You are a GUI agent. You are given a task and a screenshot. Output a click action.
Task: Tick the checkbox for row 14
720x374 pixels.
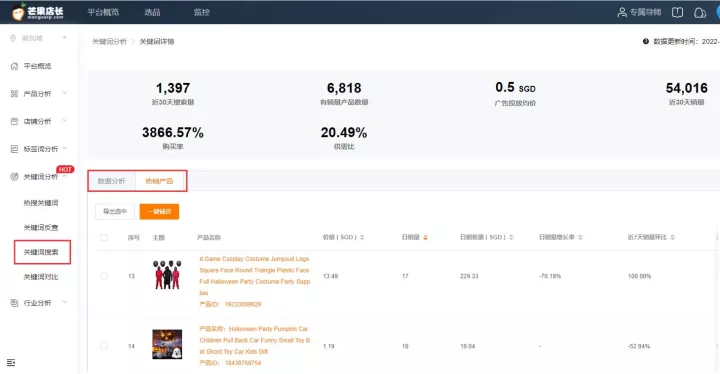[104, 346]
